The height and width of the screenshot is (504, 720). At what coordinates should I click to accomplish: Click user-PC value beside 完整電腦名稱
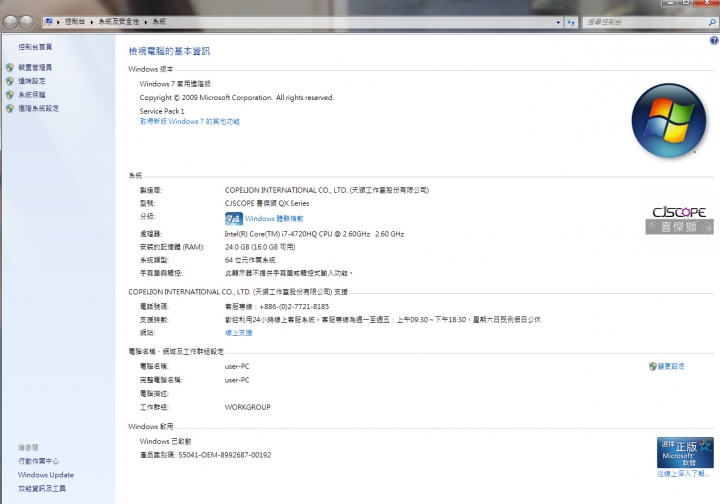(x=237, y=380)
